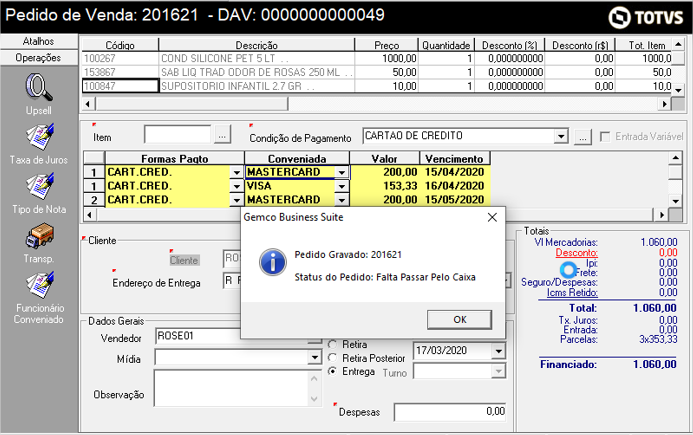This screenshot has width=693, height=435.
Task: Select item code cell 100267
Action: point(120,58)
